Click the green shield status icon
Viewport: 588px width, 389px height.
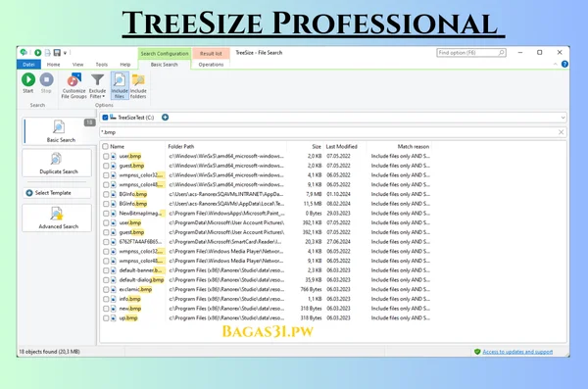point(477,352)
